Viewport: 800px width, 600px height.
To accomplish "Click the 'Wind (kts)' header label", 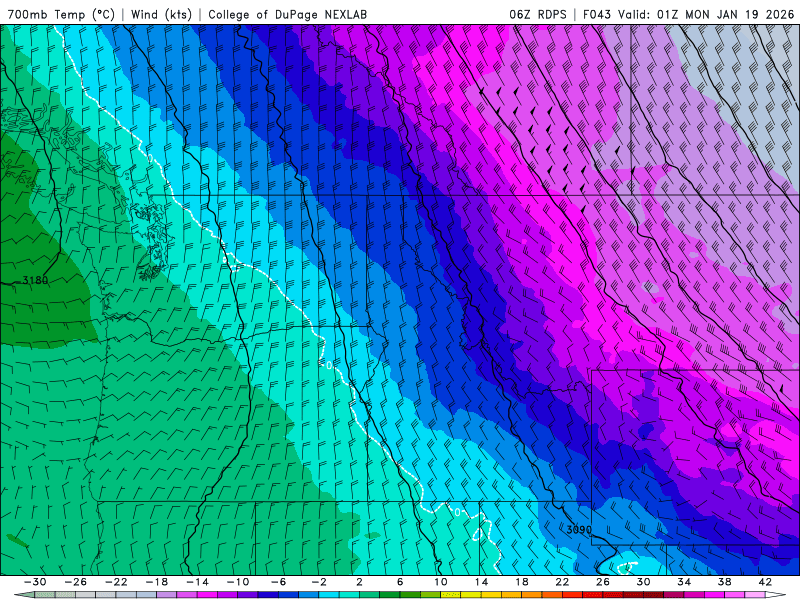I will (161, 14).
